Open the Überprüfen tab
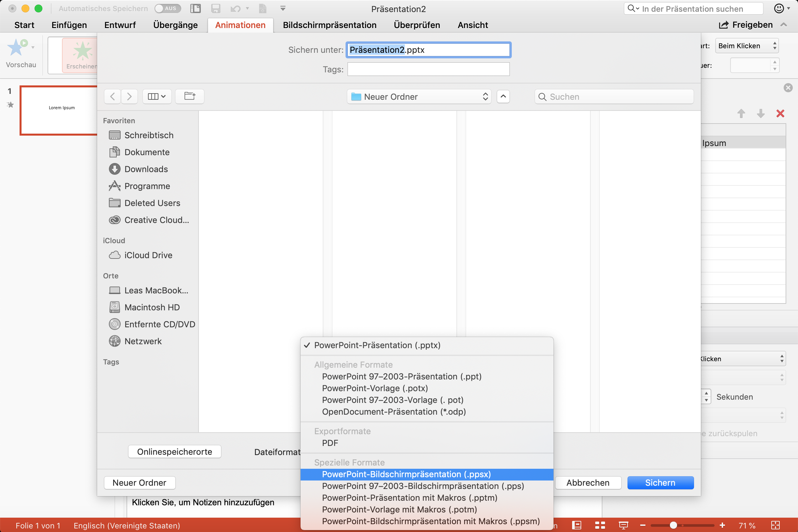The height and width of the screenshot is (532, 798). coord(417,25)
